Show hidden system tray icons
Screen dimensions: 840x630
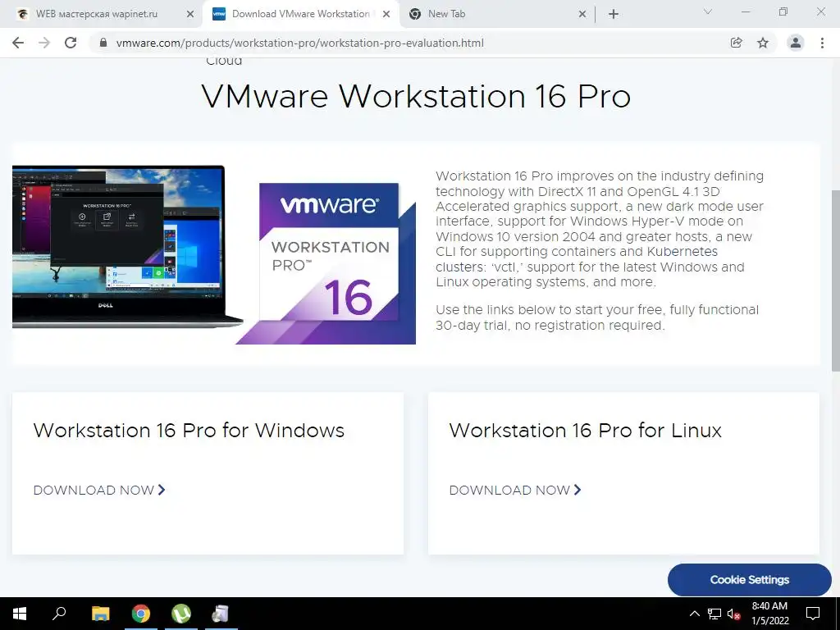point(694,614)
